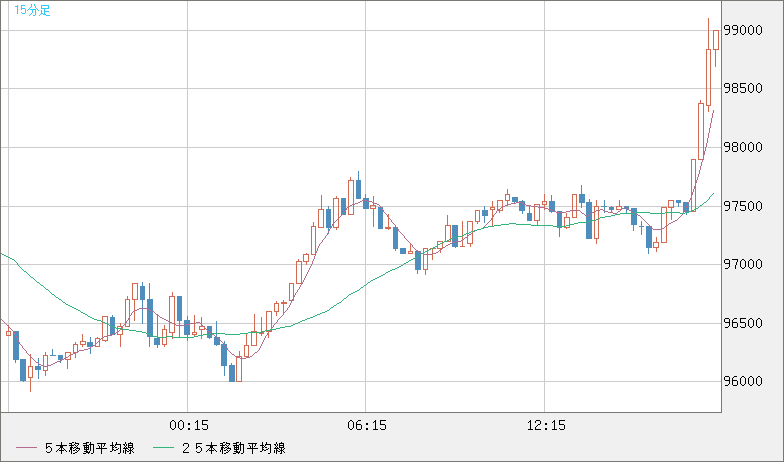The image size is (784, 462).
Task: Toggle the 25本移動平均線 legend entry
Action: pyautogui.click(x=234, y=449)
